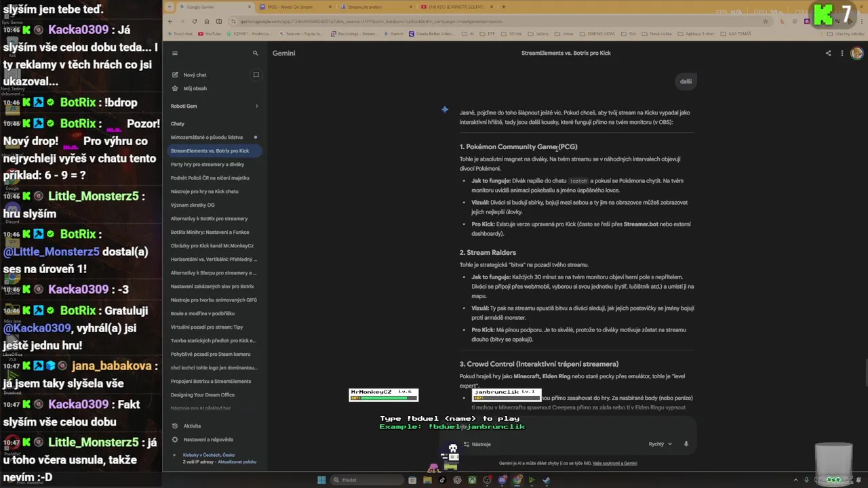Screen dimensions: 868x488
Task: Open chat Virtuální pozadí pro stream: Tipy
Action: coord(207,327)
